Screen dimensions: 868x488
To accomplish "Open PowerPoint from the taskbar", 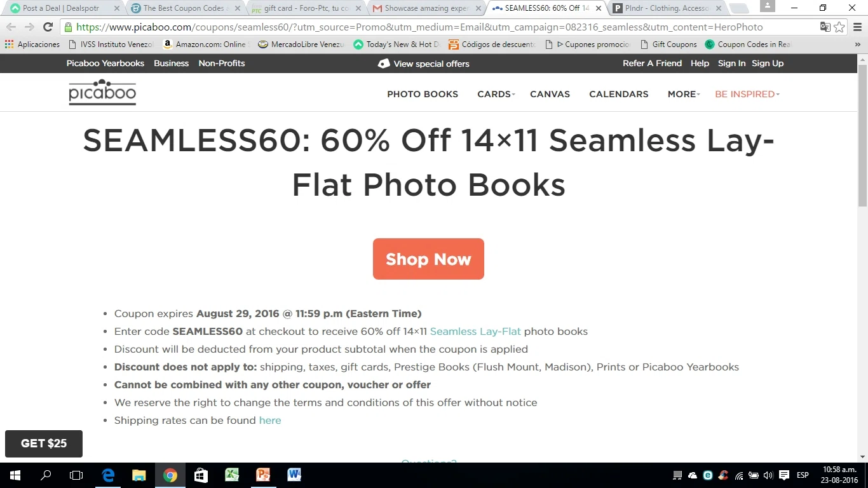I will coord(263,475).
